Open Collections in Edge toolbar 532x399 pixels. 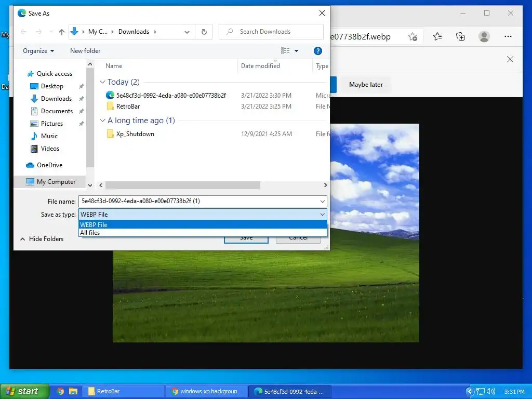coord(460,37)
